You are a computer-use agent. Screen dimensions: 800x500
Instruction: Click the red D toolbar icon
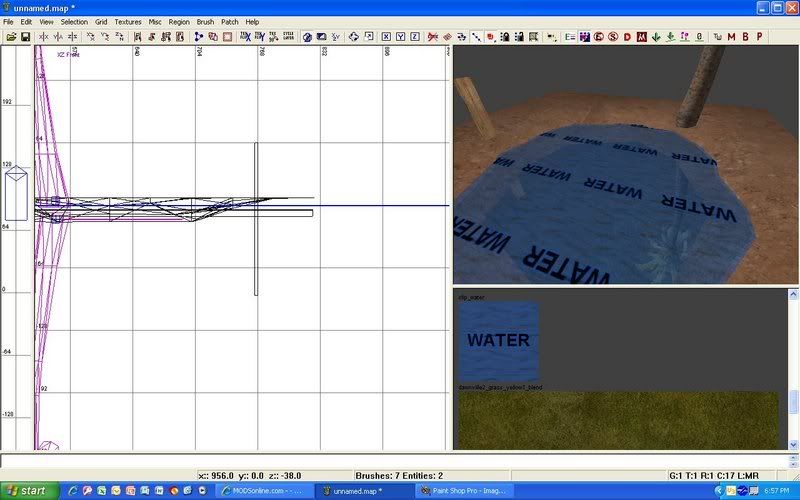[x=627, y=37]
